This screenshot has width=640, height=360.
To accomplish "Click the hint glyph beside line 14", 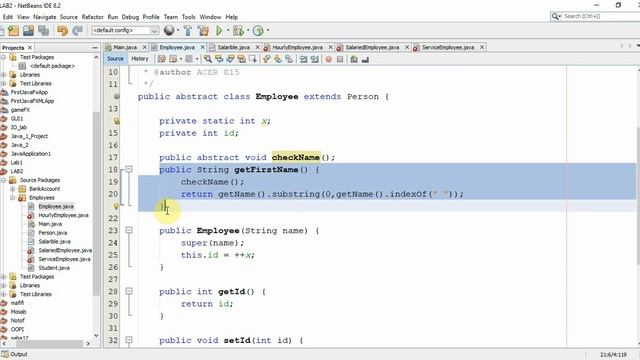I will [116, 121].
